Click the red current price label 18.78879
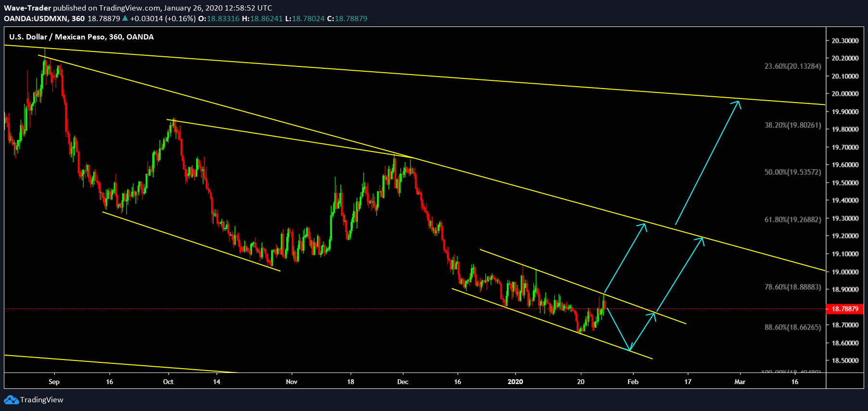The height and width of the screenshot is (411, 868). pyautogui.click(x=845, y=309)
